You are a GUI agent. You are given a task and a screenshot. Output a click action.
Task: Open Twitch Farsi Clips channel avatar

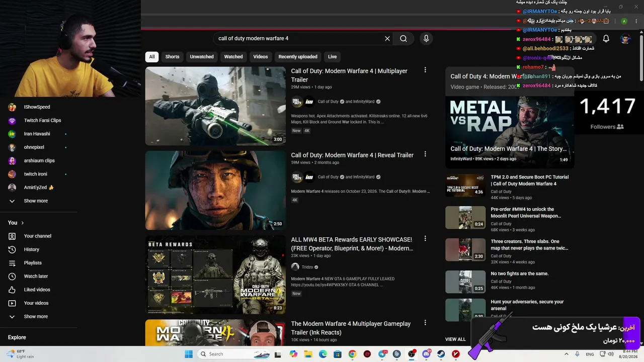(x=12, y=121)
